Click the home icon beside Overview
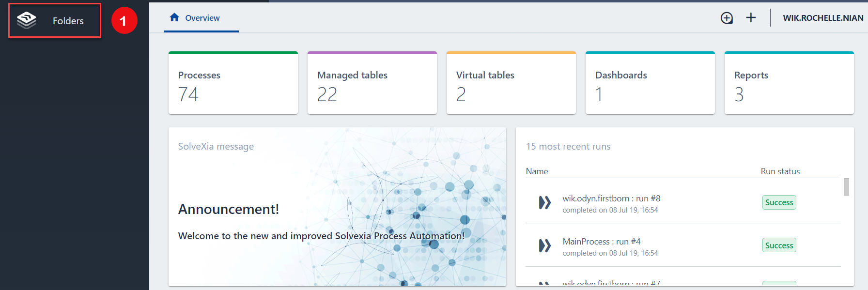The width and height of the screenshot is (868, 290). tap(174, 17)
